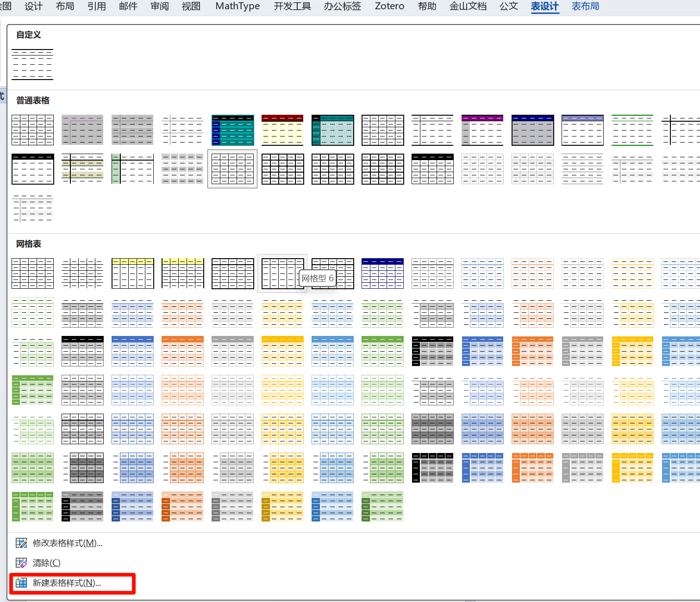Click the New Table Style icon
Image resolution: width=700 pixels, height=602 pixels.
point(21,583)
